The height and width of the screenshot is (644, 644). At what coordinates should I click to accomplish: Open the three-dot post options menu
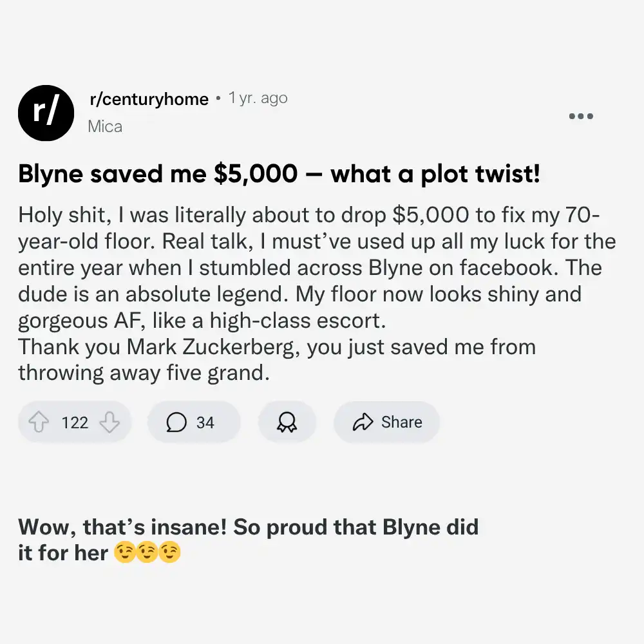pyautogui.click(x=581, y=117)
